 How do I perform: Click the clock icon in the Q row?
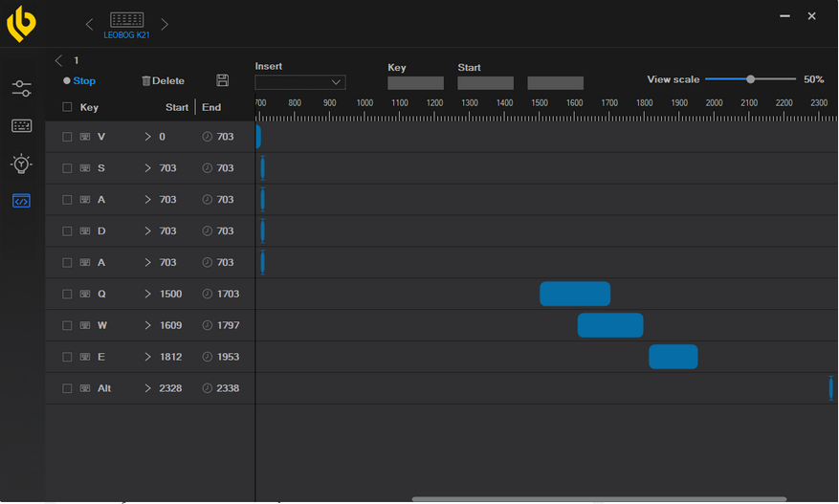click(x=208, y=295)
